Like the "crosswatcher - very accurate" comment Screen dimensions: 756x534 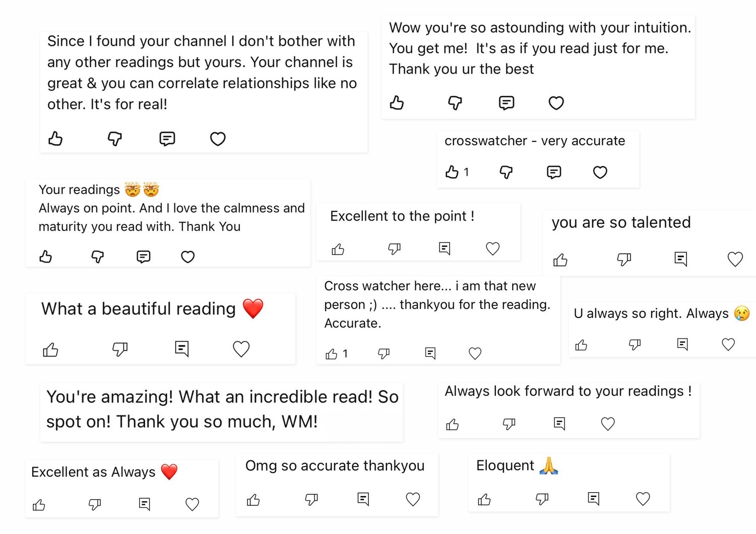[452, 172]
